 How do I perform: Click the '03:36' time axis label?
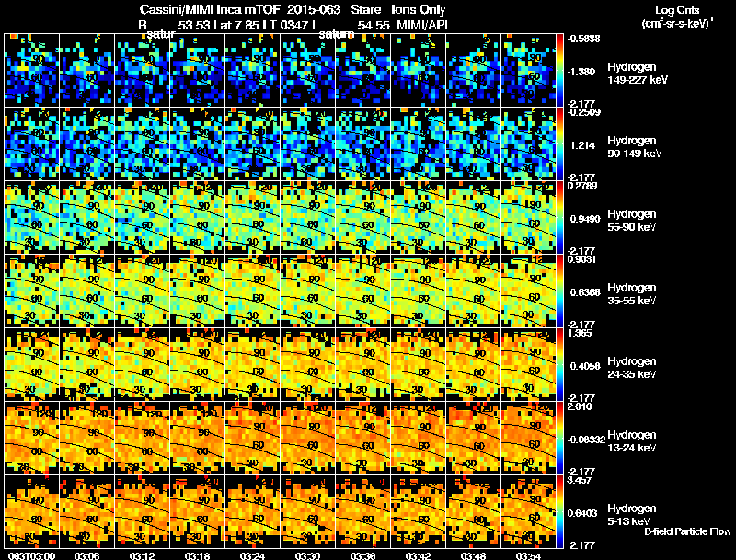[362, 556]
